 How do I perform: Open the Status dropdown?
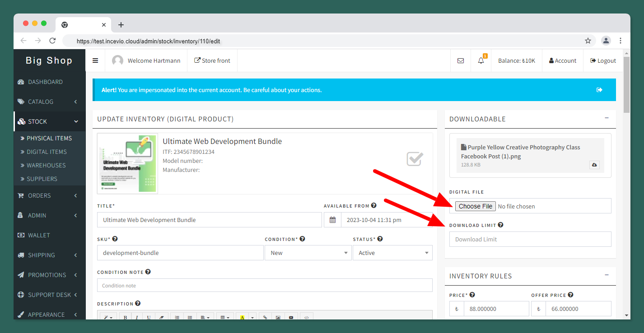tap(392, 253)
